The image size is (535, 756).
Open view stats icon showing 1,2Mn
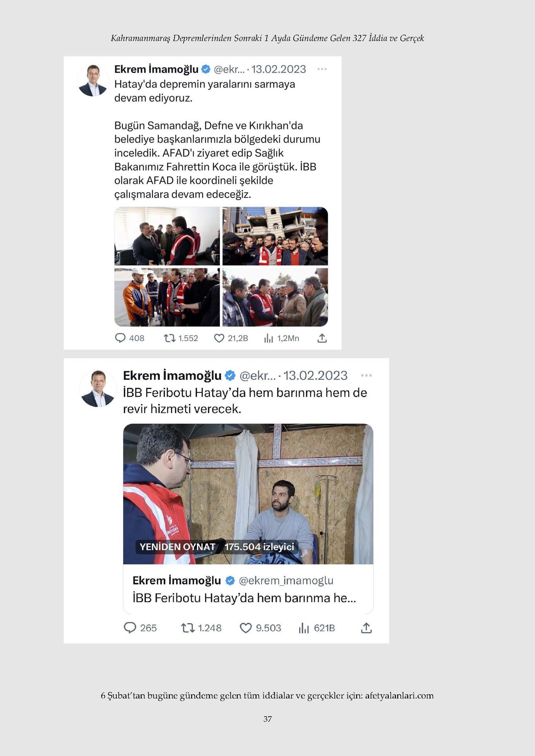[x=269, y=338]
